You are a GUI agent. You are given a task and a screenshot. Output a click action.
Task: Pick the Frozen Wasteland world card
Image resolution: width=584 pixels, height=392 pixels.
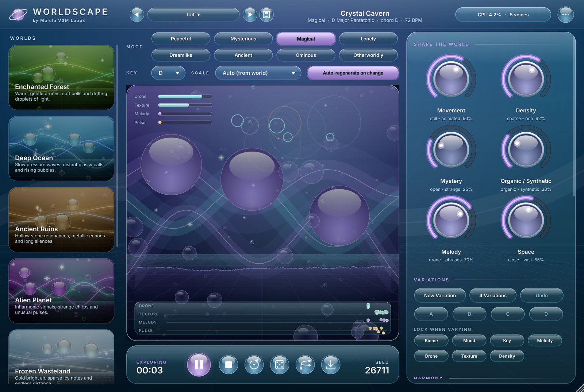61,357
